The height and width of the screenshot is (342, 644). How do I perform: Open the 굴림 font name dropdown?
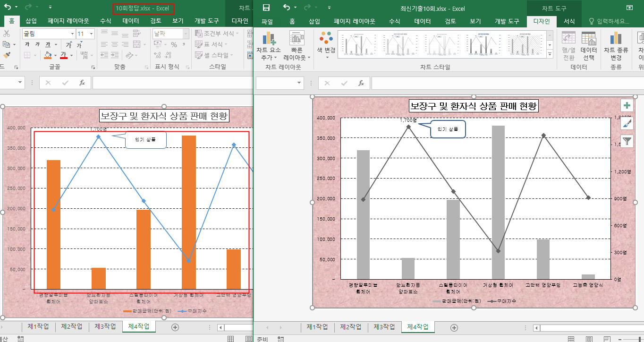click(72, 34)
